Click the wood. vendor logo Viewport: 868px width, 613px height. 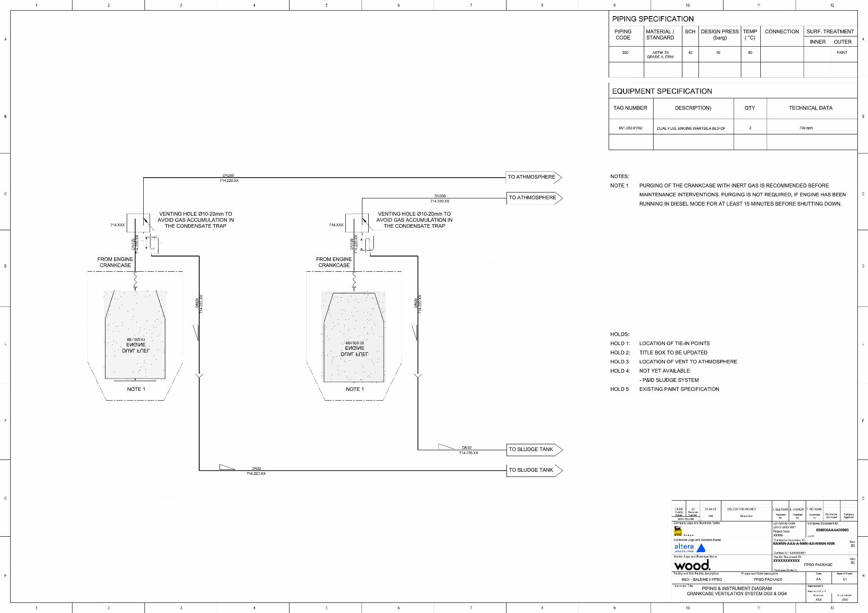pyautogui.click(x=692, y=565)
